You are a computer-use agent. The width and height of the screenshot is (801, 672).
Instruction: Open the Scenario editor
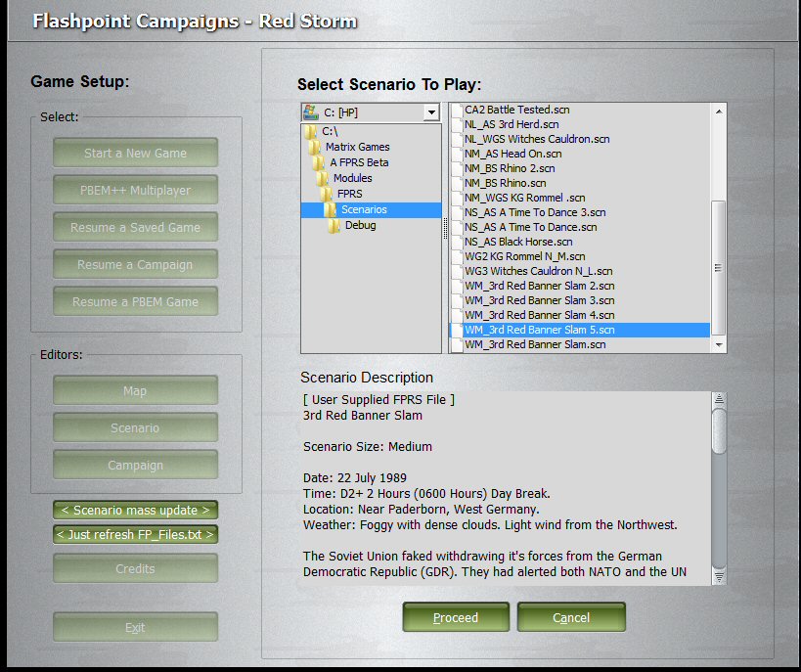coord(135,427)
